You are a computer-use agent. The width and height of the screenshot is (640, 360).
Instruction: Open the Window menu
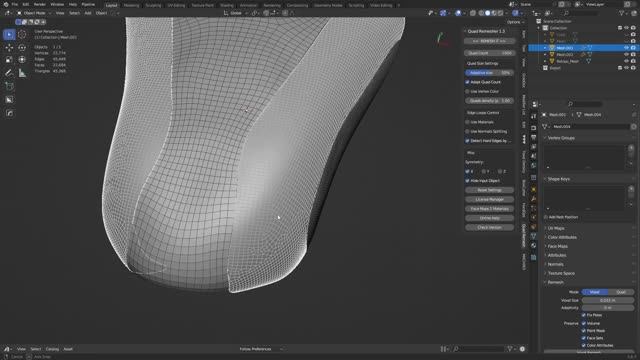(x=57, y=4)
